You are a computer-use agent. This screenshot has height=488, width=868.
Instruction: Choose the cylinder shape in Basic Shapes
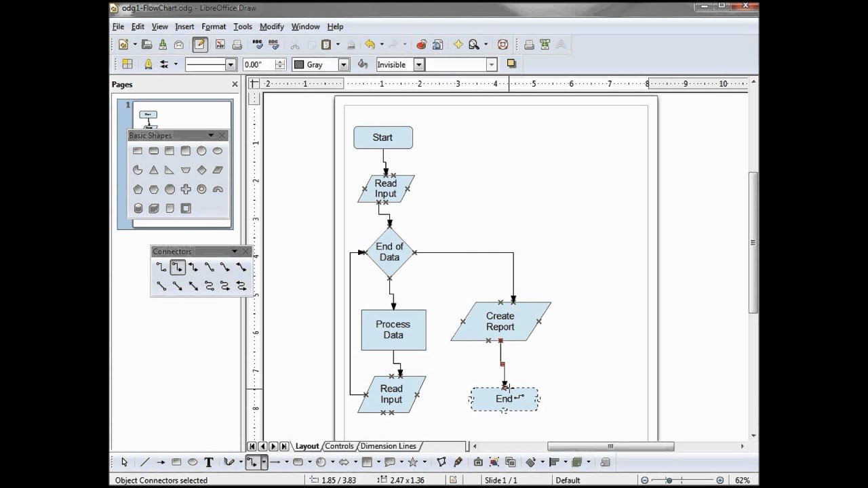click(x=138, y=208)
